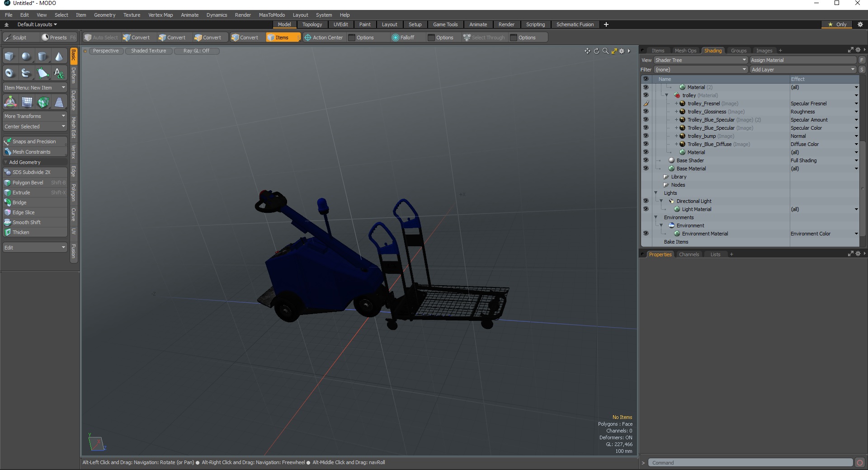Click the Snaps and Precision button
This screenshot has width=868, height=470.
[x=35, y=141]
